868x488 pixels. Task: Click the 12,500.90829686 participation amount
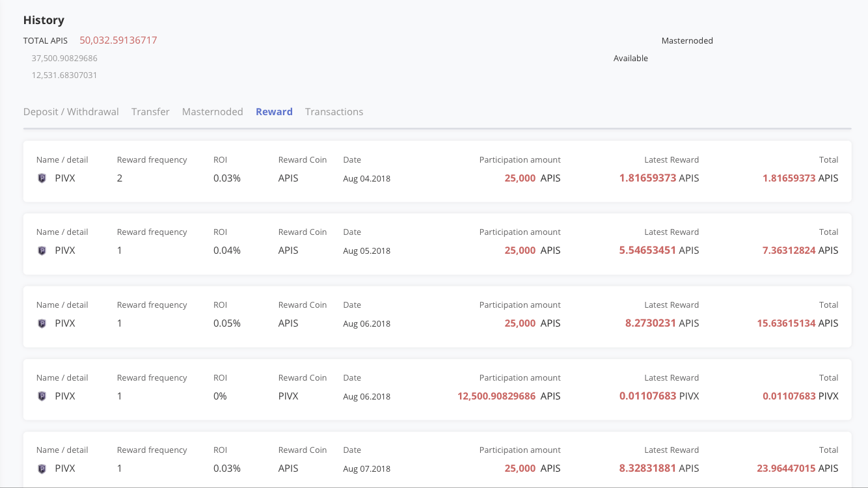[x=496, y=396]
